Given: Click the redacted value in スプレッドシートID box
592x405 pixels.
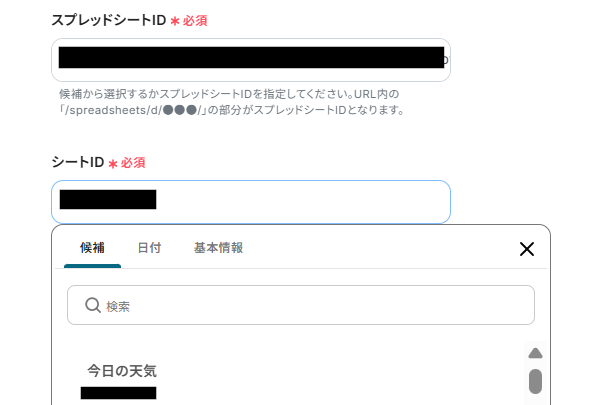Looking at the screenshot, I should point(251,57).
